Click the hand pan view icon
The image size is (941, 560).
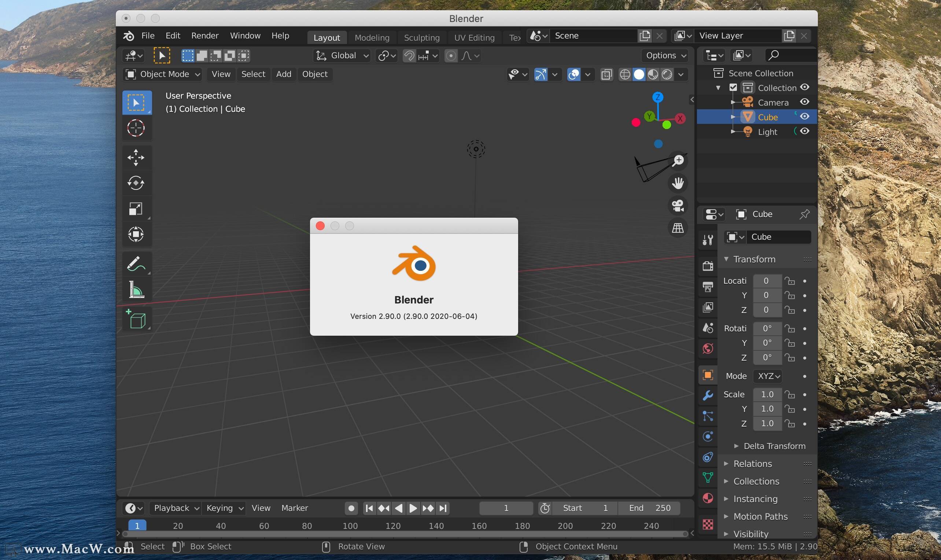(x=678, y=183)
